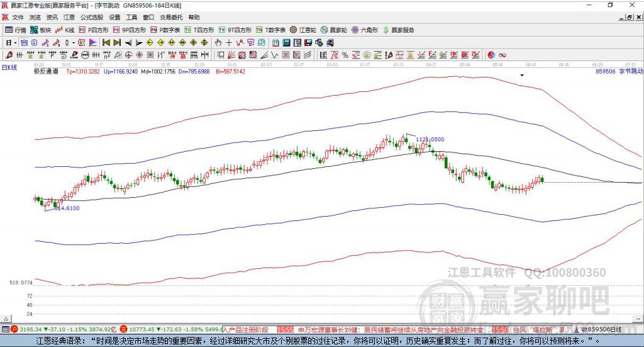Open the 板块 sector view
Viewport: 644px width, 347px height.
tap(40, 30)
